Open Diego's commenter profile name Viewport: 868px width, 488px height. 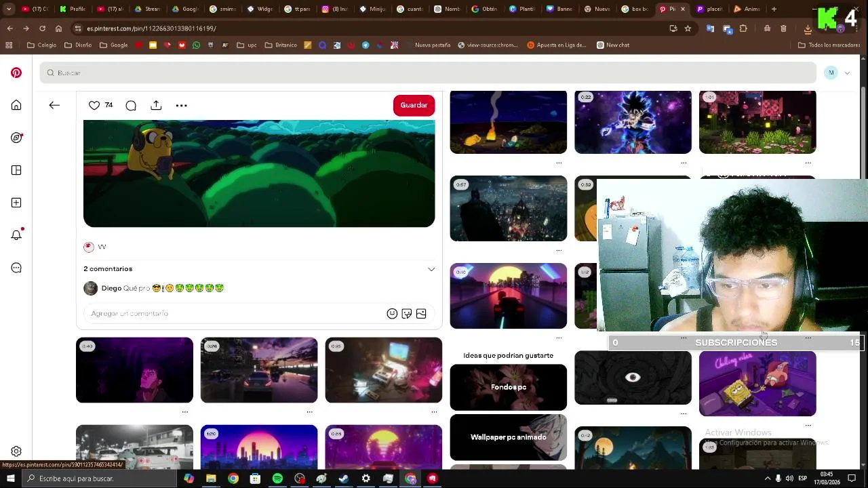pos(111,288)
